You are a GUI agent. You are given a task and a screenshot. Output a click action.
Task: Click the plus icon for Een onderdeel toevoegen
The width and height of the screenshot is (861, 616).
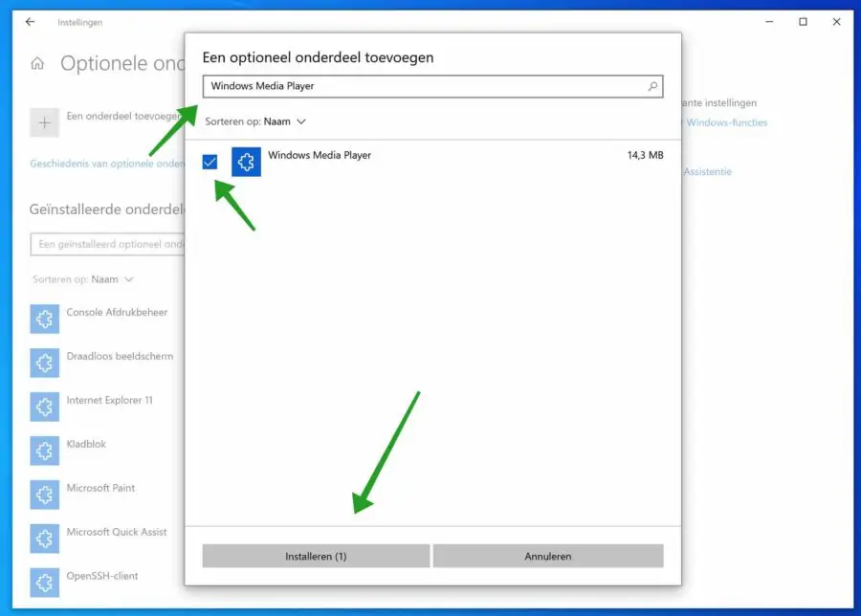pyautogui.click(x=44, y=122)
